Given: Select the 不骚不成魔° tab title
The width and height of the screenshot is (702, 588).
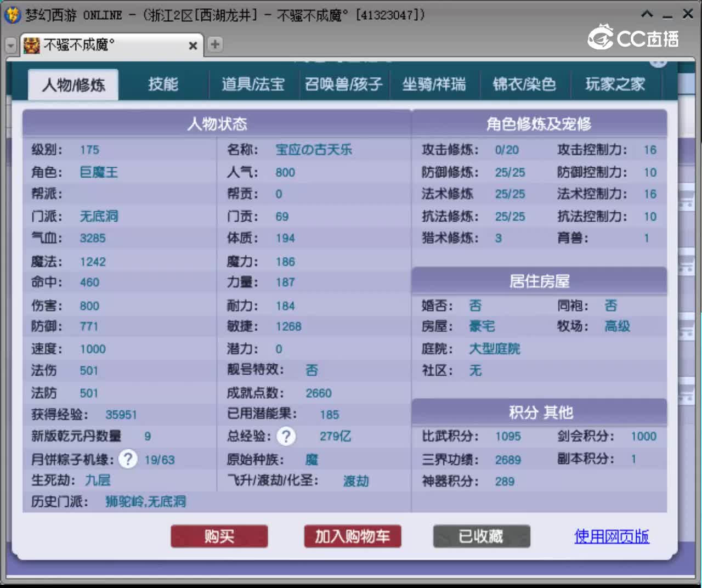Looking at the screenshot, I should click(x=79, y=45).
